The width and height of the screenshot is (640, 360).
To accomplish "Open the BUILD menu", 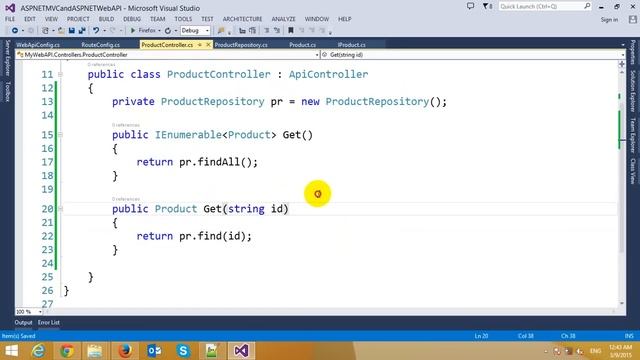I will pyautogui.click(x=106, y=19).
